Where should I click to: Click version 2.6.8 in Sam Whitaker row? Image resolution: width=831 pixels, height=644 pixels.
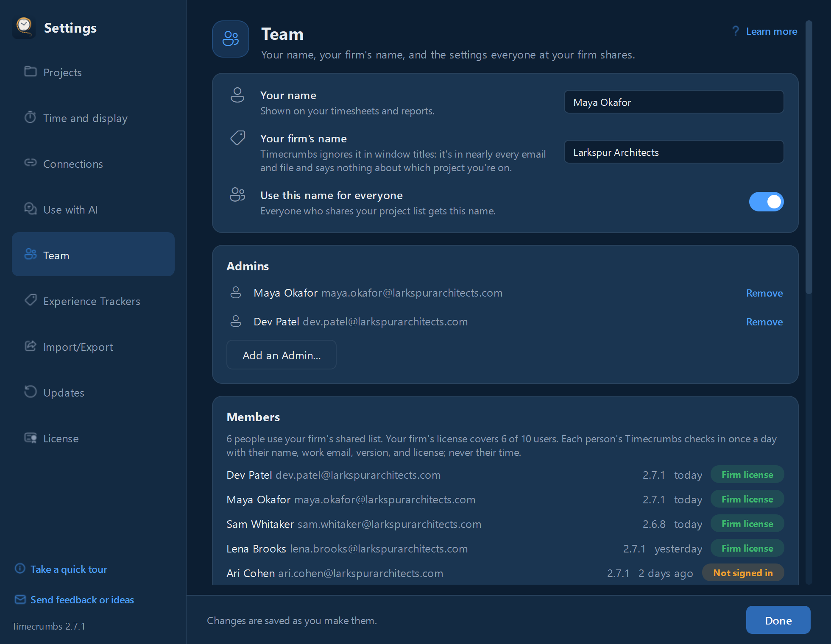coord(654,524)
